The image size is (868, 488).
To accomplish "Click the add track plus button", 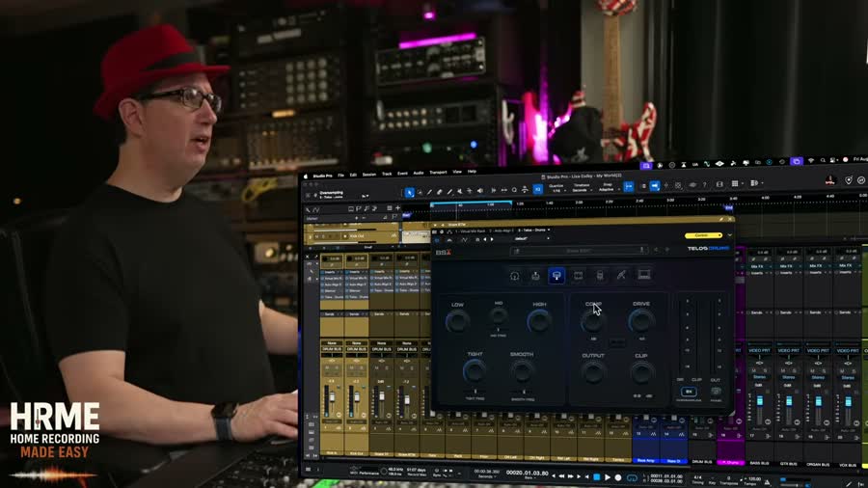I will pyautogui.click(x=397, y=208).
